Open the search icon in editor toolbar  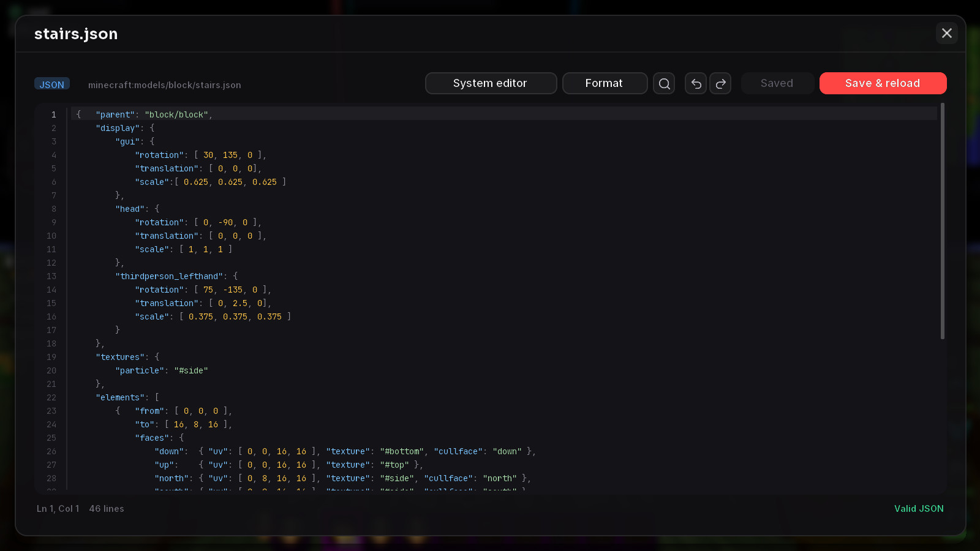tap(664, 83)
